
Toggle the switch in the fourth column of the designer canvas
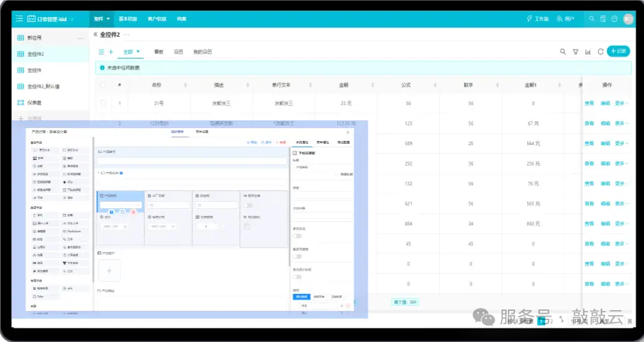point(248,205)
